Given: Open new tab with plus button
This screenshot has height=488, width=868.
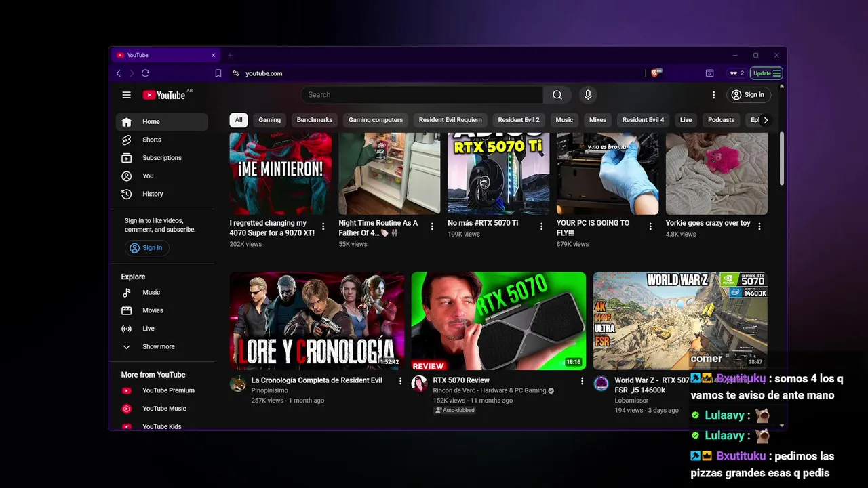Looking at the screenshot, I should [x=230, y=55].
